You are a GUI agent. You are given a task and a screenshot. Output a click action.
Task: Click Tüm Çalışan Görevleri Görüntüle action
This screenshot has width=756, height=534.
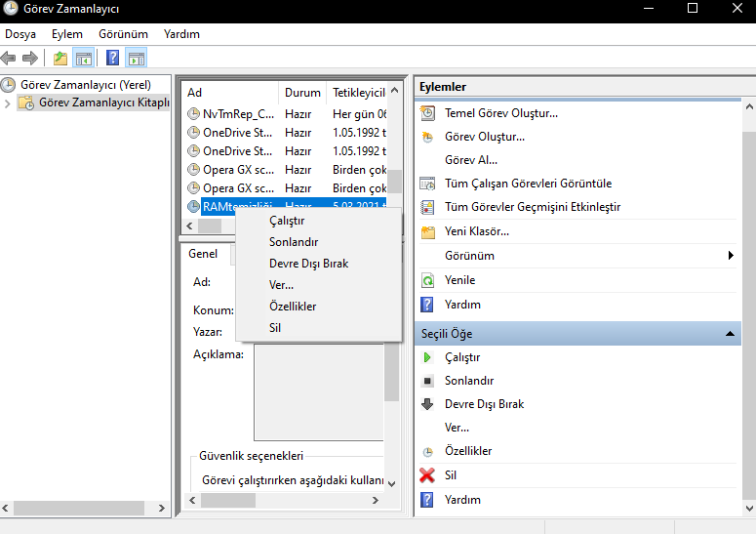point(528,184)
